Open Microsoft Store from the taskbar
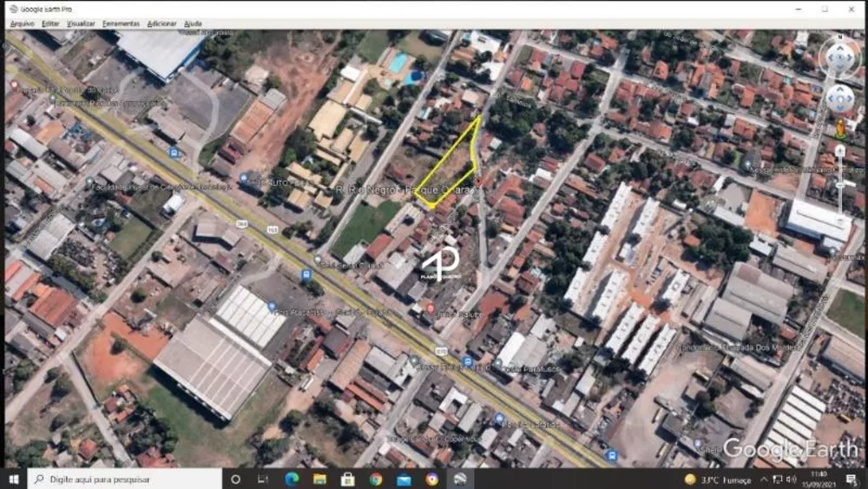868x489 pixels. click(348, 479)
